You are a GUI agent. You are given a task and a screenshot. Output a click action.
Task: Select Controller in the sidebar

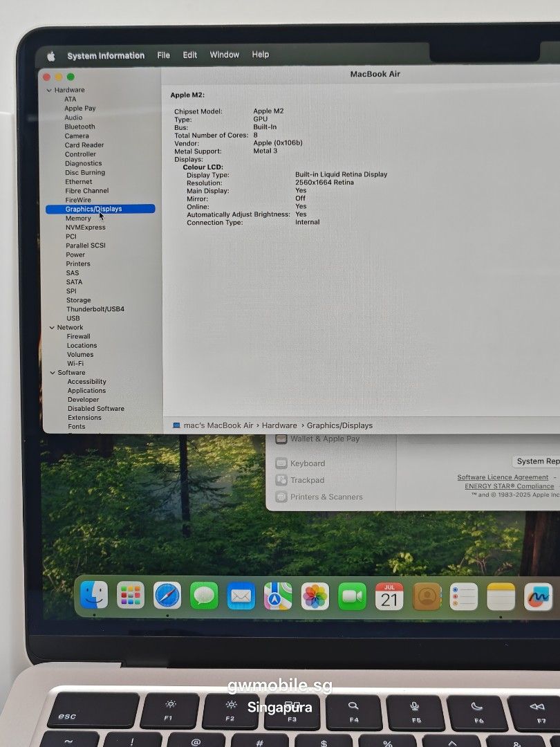pyautogui.click(x=80, y=154)
